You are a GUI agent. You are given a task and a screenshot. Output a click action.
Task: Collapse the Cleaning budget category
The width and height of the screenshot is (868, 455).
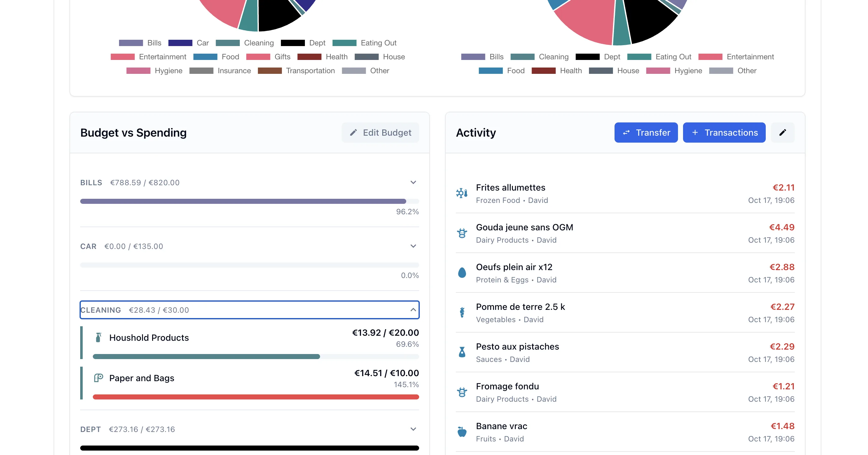click(x=250, y=310)
